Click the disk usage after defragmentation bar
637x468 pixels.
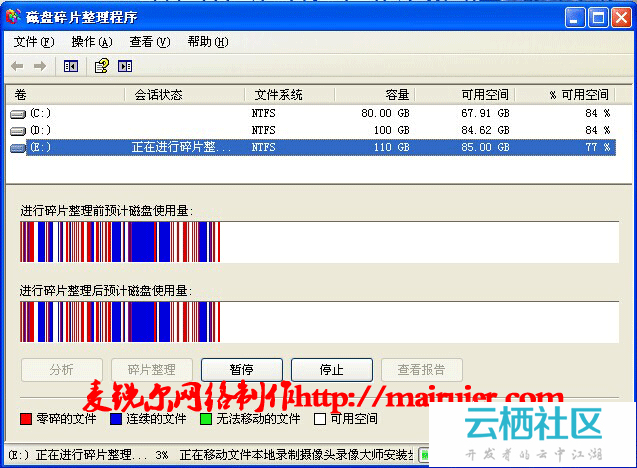coord(319,322)
